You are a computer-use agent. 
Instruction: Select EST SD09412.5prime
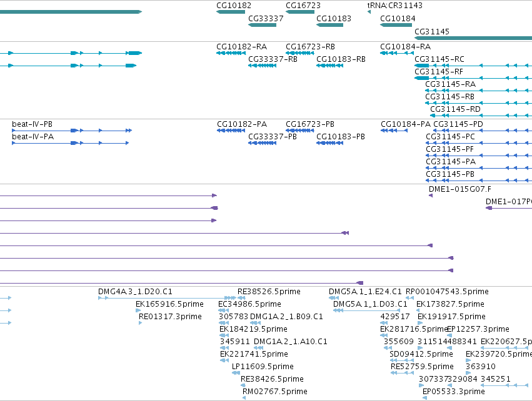coord(421,355)
